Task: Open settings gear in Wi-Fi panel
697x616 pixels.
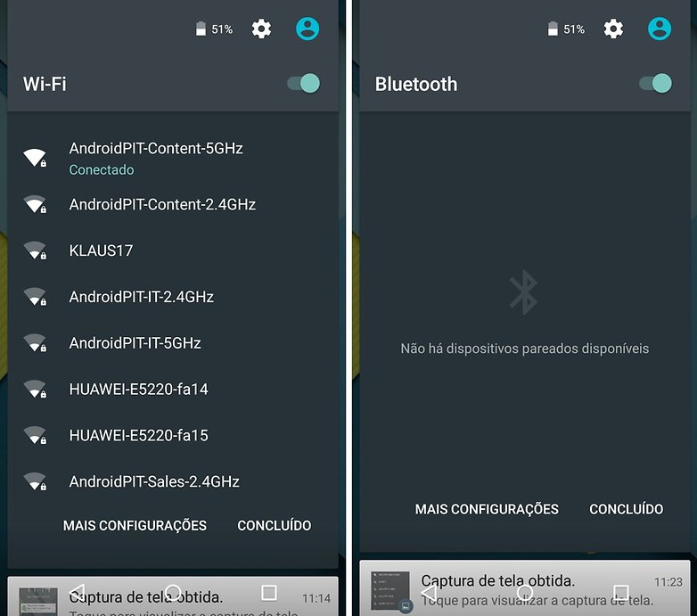Action: click(x=261, y=29)
